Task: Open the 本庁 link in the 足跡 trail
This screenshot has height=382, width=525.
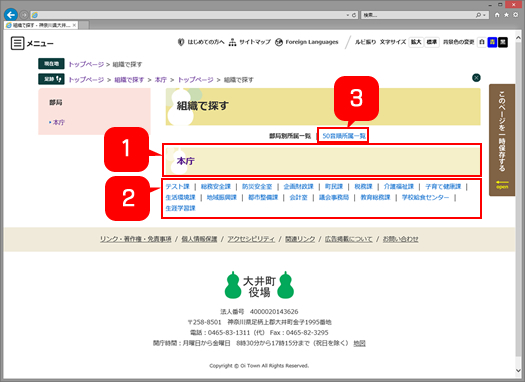Action: 160,80
